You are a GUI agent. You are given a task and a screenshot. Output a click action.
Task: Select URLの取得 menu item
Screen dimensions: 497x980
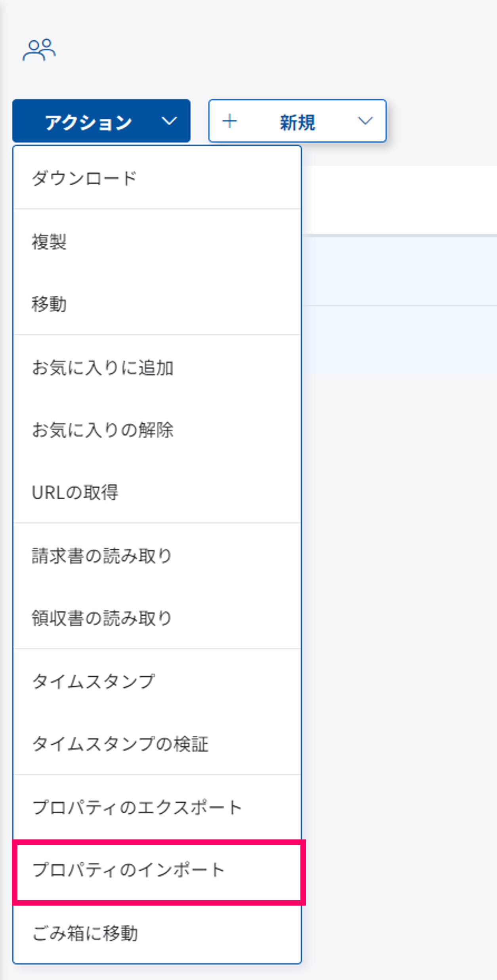75,493
